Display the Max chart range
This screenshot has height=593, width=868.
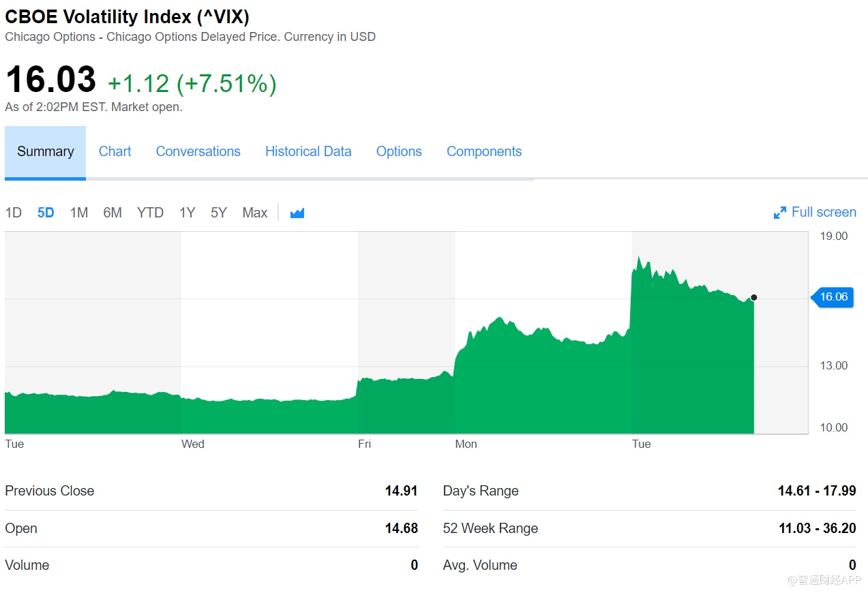click(x=254, y=213)
